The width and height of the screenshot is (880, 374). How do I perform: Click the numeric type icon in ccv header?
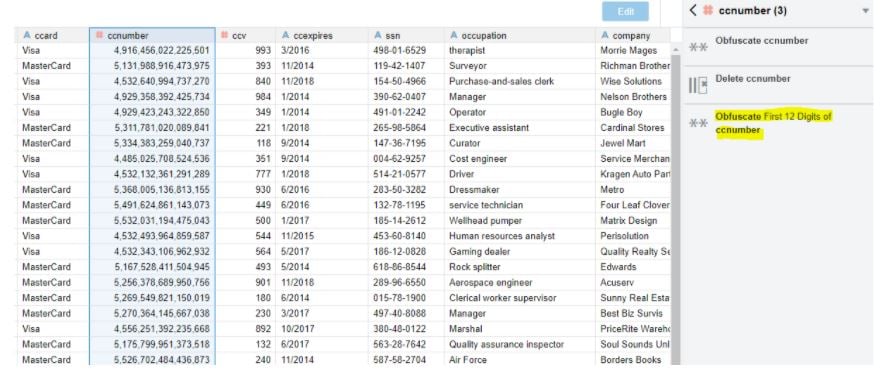click(224, 35)
